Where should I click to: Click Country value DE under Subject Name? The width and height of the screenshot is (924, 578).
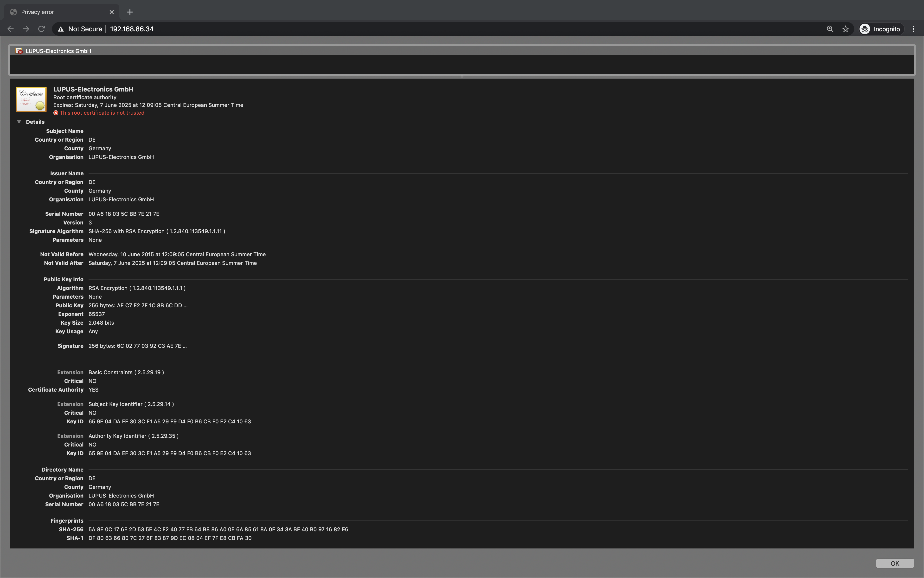92,140
